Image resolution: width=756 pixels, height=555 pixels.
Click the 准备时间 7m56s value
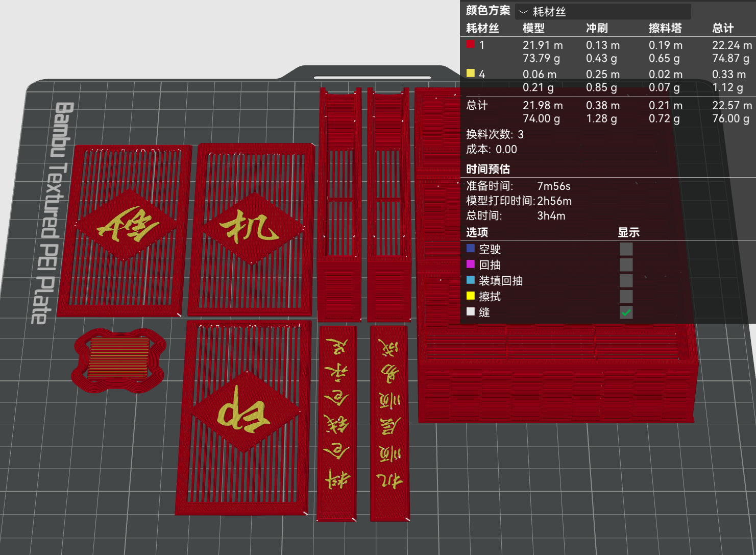(x=553, y=186)
